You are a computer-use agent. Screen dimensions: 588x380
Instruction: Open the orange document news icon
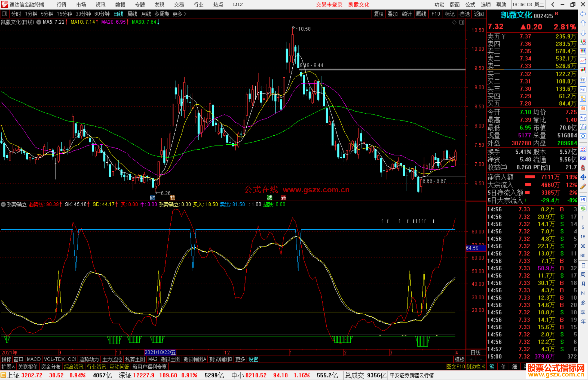583,108
